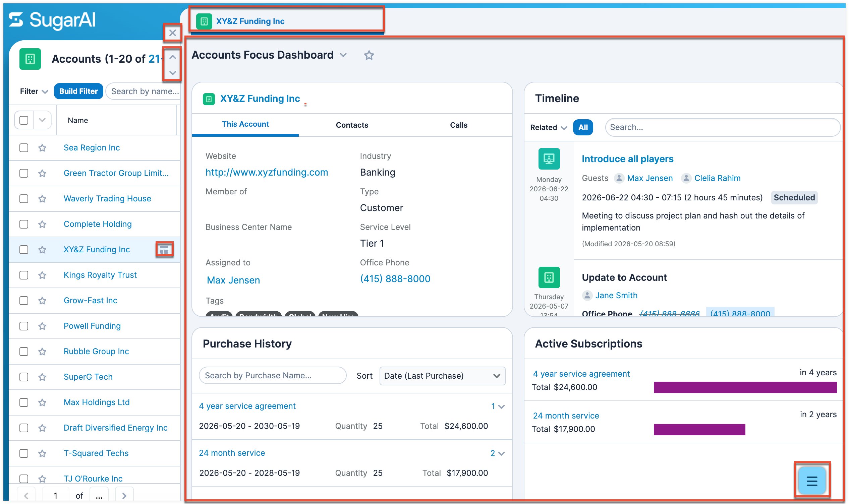Select the XY&Z Funding Inc top tab

(287, 21)
